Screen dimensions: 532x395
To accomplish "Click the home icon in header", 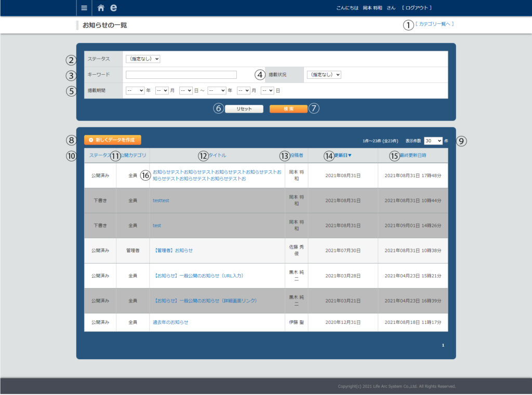I will 101,8.
